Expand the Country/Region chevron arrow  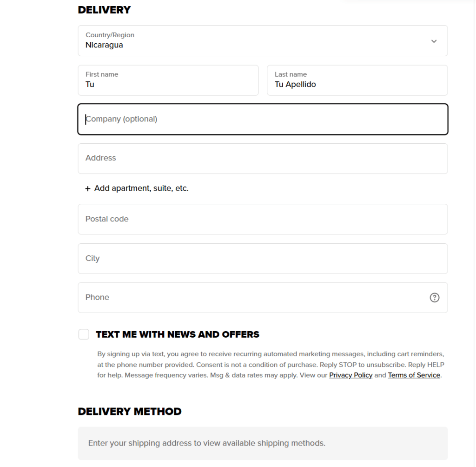[434, 41]
